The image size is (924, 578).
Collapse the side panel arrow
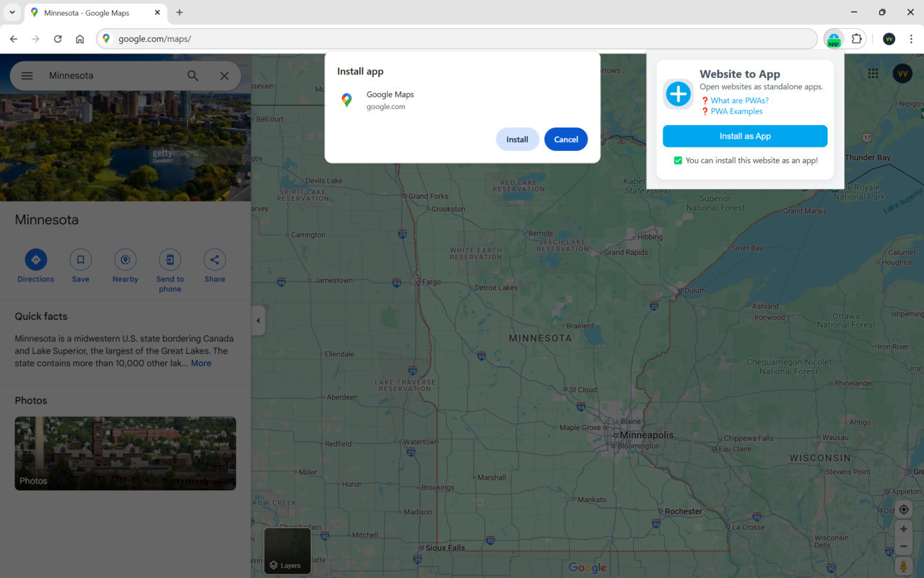[258, 321]
